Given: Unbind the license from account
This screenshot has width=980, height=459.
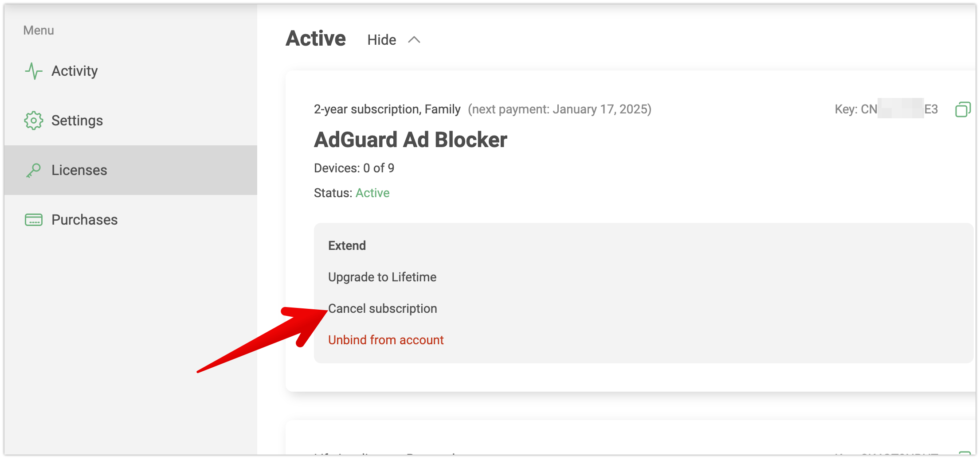Looking at the screenshot, I should pyautogui.click(x=385, y=339).
